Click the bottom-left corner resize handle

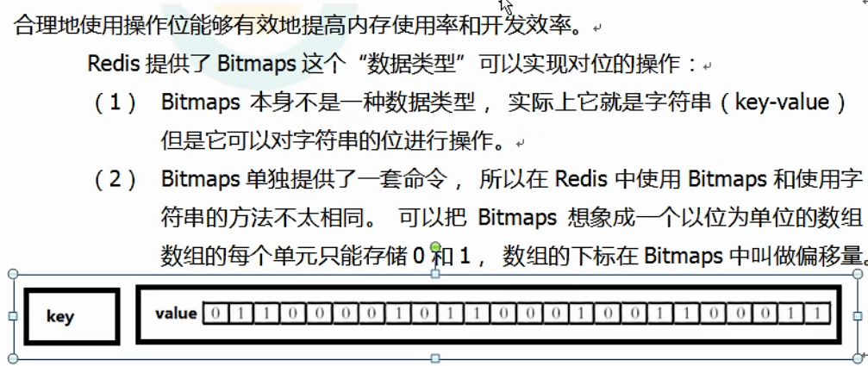coord(12,357)
